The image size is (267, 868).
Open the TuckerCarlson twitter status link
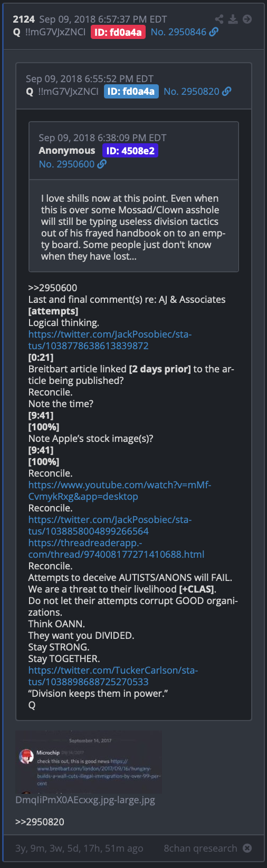[x=113, y=676]
